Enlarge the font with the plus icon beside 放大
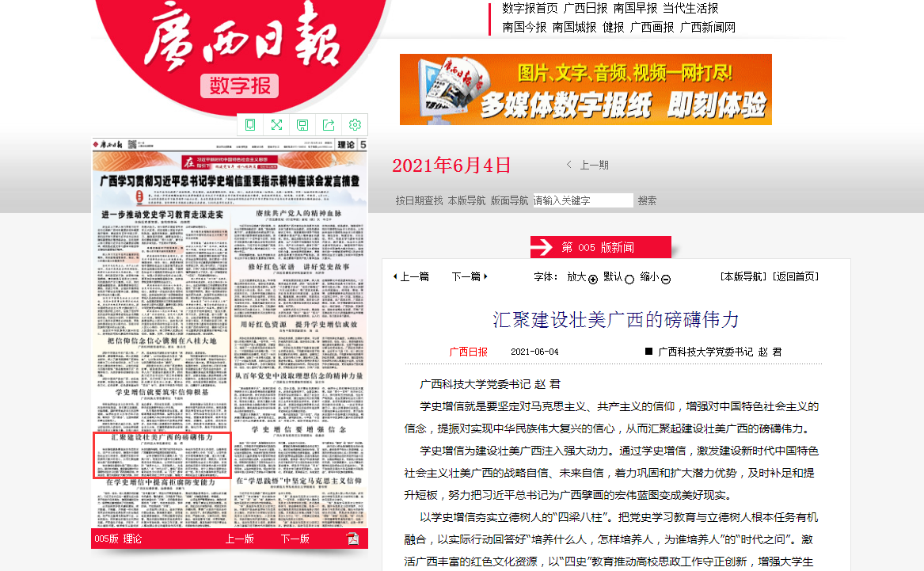 pos(593,280)
